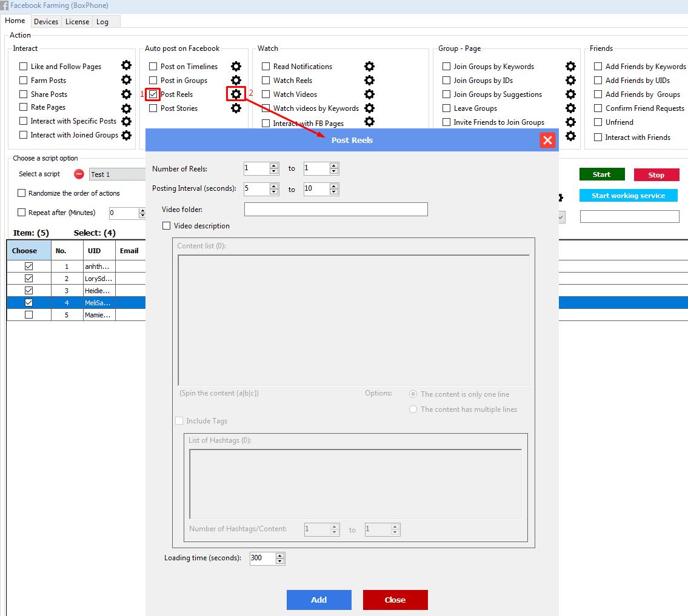Tick the Watch Reels checkbox
The image size is (688, 616).
pyautogui.click(x=266, y=80)
